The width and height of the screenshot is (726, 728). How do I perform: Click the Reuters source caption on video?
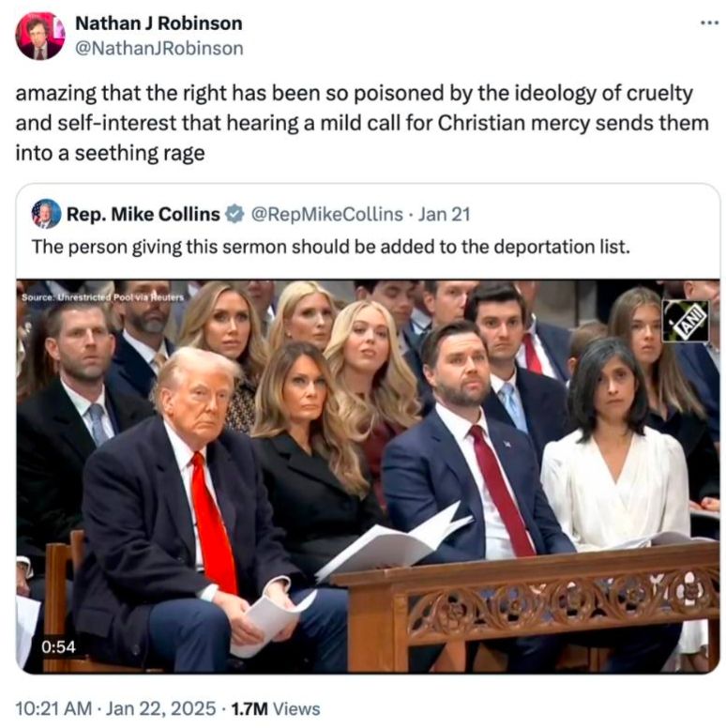click(x=103, y=297)
